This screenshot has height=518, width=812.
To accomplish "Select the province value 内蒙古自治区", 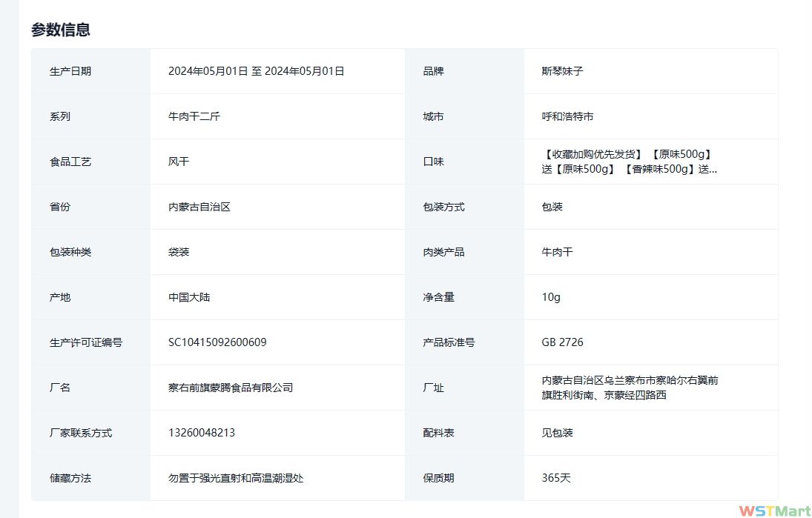I will (x=199, y=207).
